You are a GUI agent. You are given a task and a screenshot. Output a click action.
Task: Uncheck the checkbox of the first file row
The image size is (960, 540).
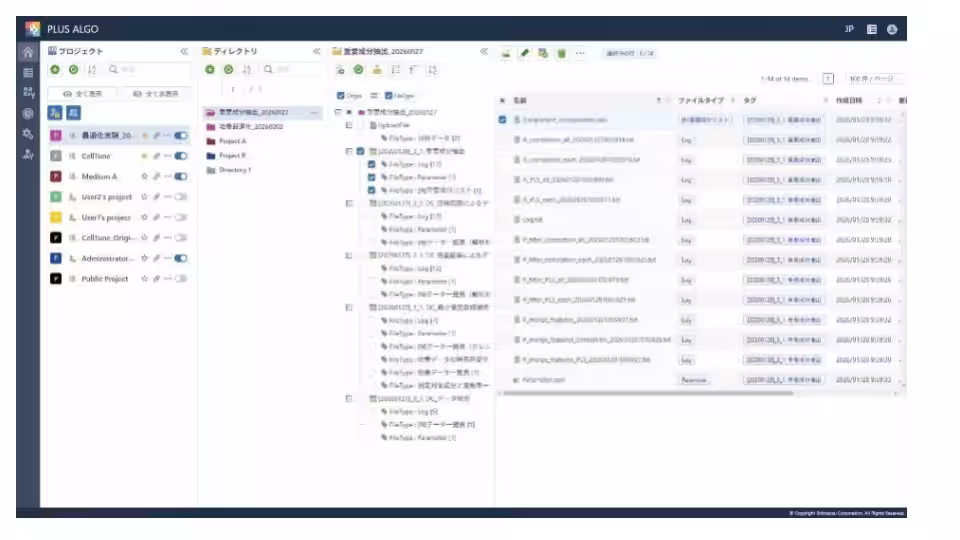point(503,120)
